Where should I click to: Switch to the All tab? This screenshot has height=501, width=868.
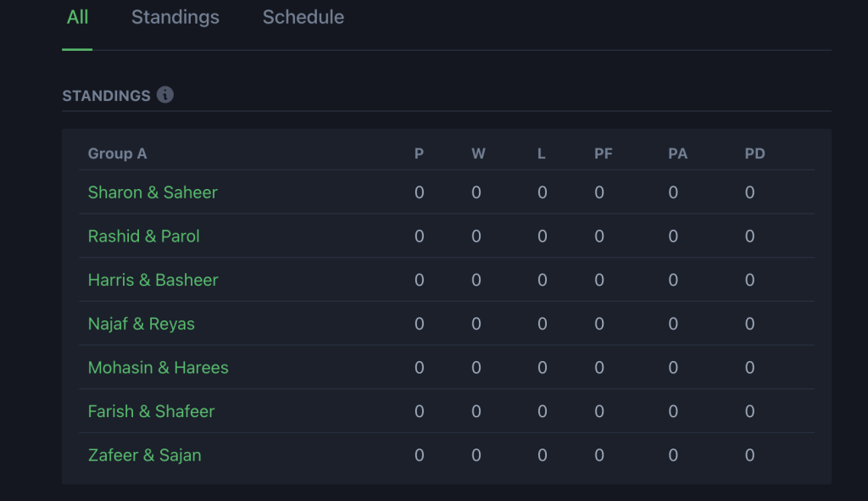point(77,17)
